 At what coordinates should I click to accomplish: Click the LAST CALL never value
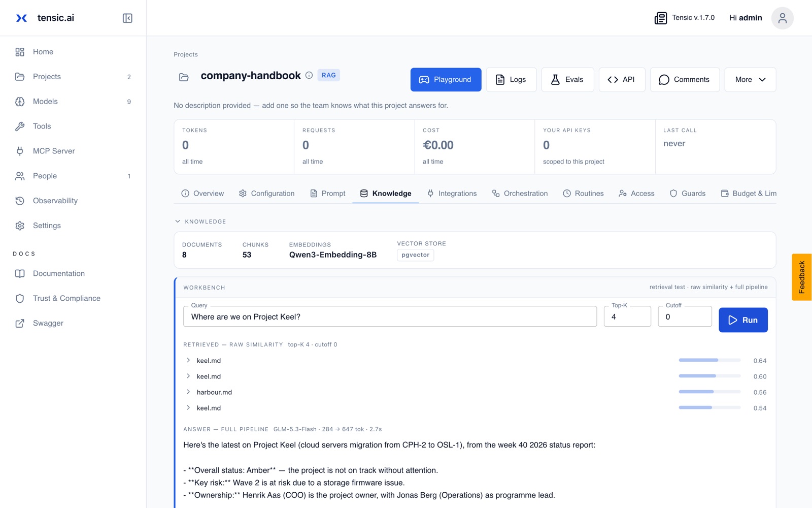[x=674, y=144]
